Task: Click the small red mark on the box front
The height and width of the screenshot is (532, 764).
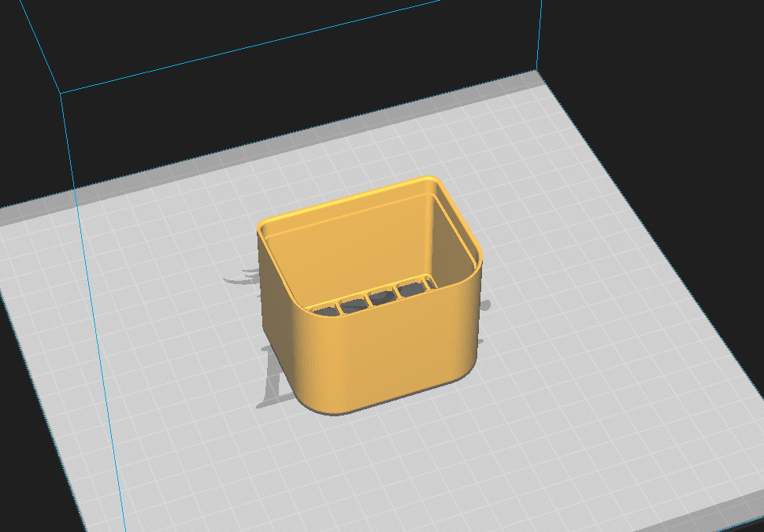Action: 414,392
